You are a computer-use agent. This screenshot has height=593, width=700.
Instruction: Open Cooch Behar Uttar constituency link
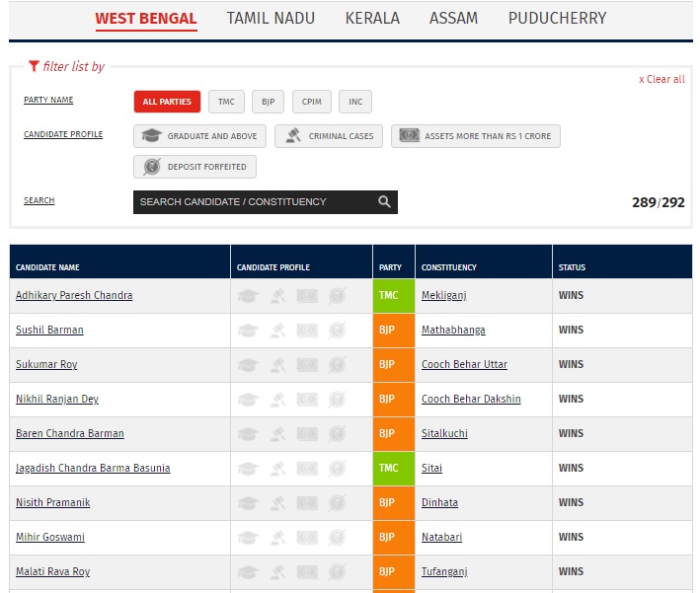coord(464,364)
